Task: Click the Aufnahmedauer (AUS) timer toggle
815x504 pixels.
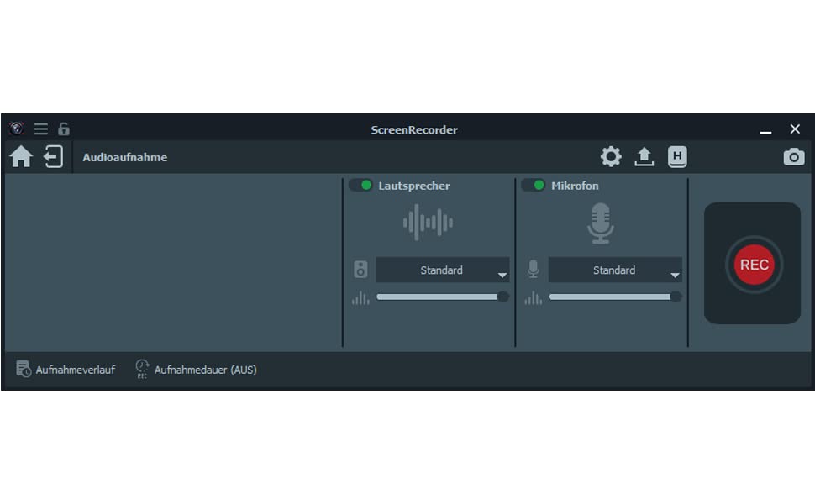Action: point(195,369)
